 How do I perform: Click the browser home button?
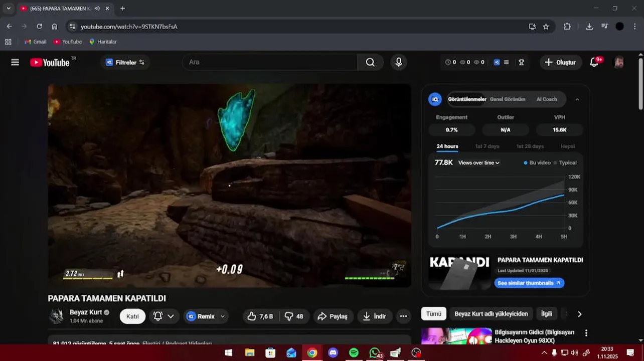(x=54, y=27)
